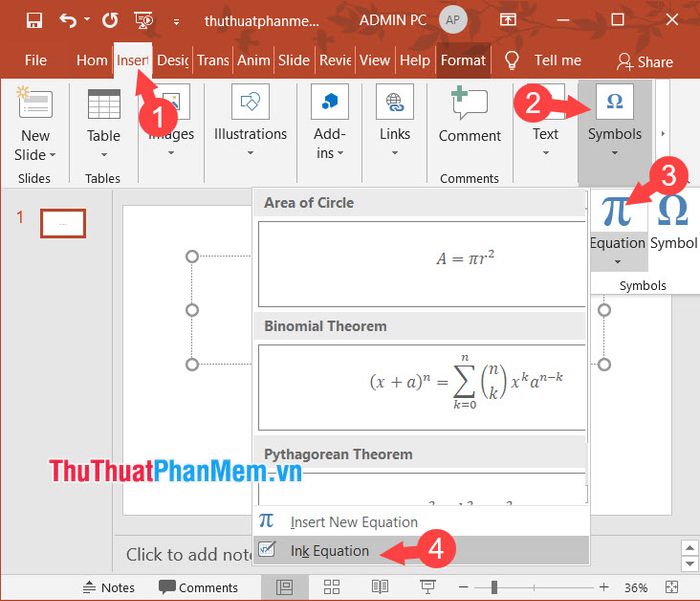Choose Insert New Equation
Screen dimensions: 700x601
pos(421,522)
